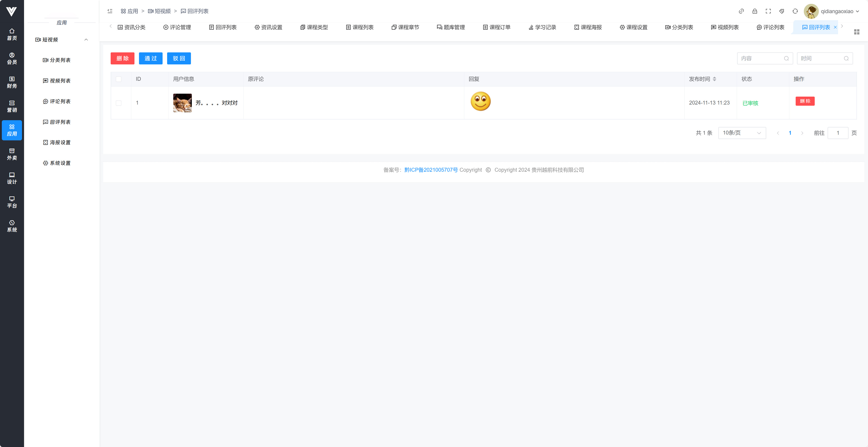Viewport: 868px width, 447px height.
Task: Check the select-all header checkbox
Action: click(x=119, y=79)
